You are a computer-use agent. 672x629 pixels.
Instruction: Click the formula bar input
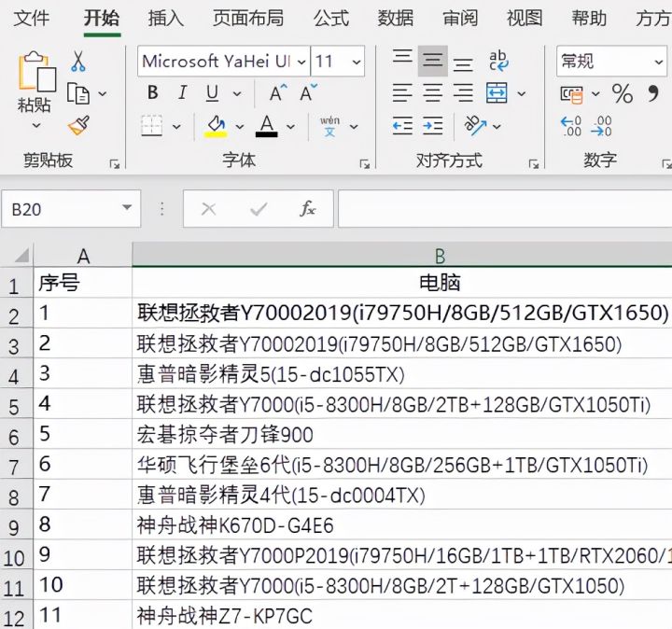coord(505,209)
